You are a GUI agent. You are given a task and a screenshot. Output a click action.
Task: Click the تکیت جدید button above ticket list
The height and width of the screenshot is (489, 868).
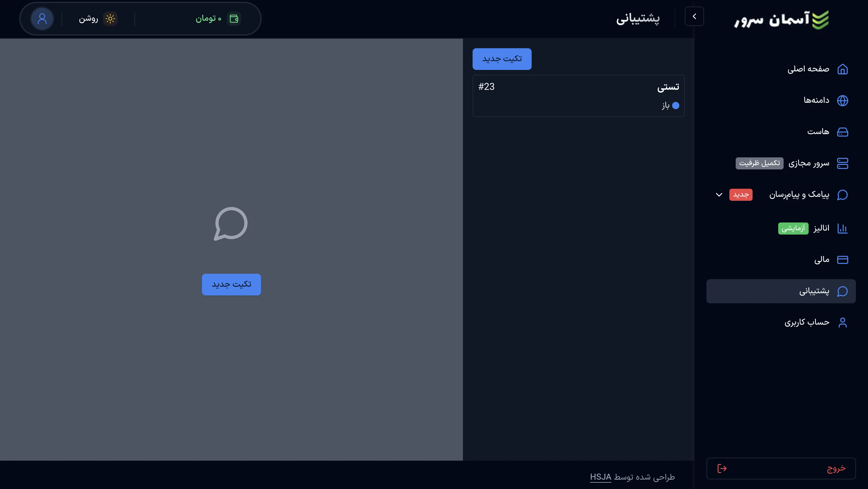(x=502, y=59)
